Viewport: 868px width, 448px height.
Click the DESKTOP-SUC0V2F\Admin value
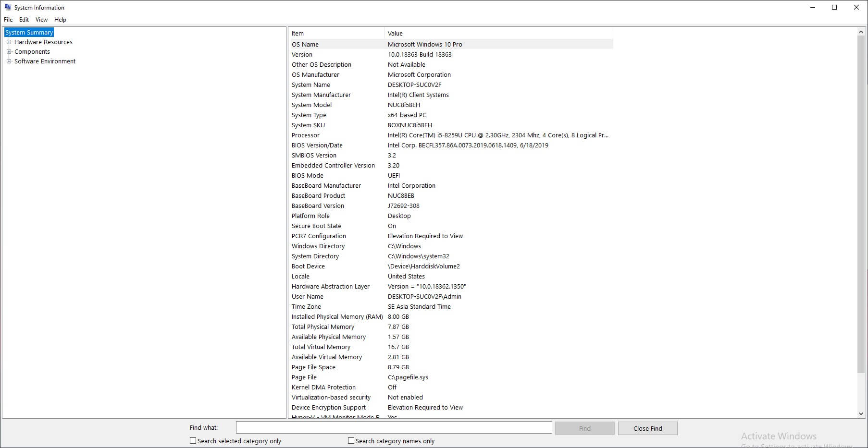tap(424, 296)
